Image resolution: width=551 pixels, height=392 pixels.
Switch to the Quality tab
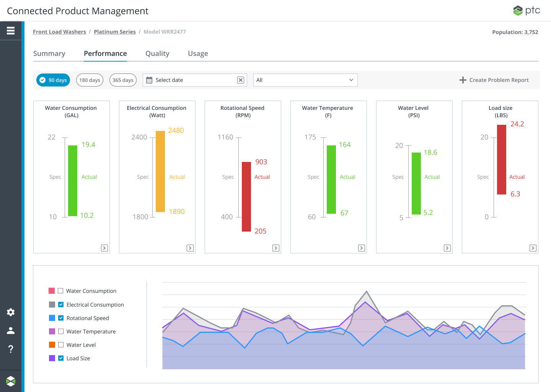[157, 54]
